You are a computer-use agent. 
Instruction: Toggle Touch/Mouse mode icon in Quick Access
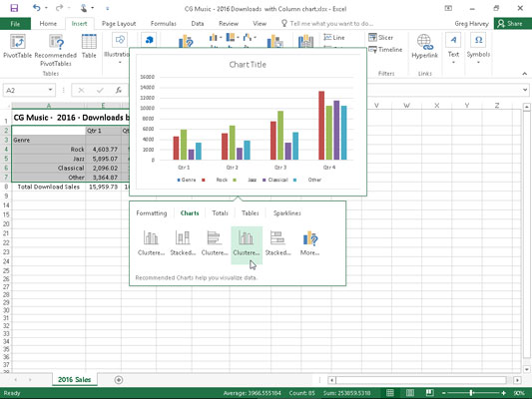[x=84, y=8]
